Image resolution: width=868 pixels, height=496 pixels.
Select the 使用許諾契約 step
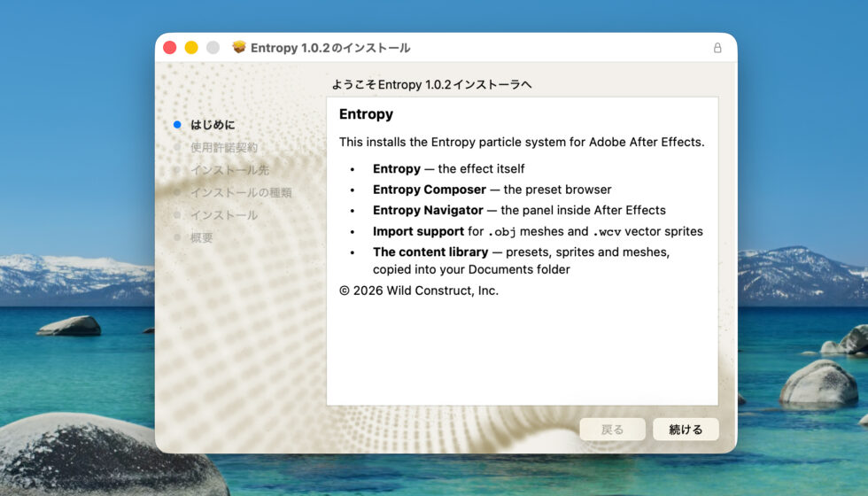point(223,147)
